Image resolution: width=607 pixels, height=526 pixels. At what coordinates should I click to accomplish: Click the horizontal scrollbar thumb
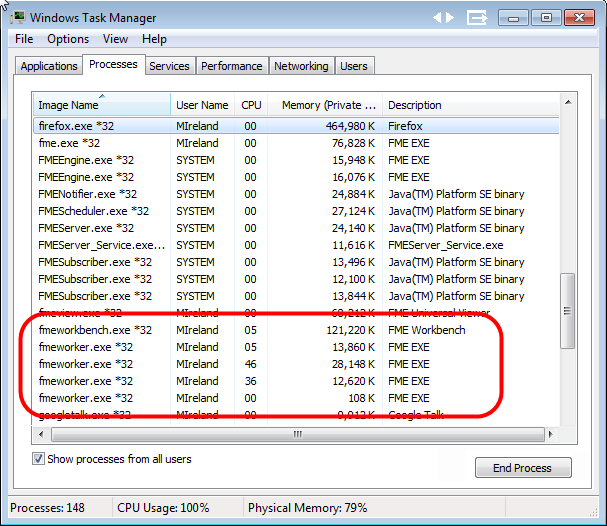coord(298,434)
